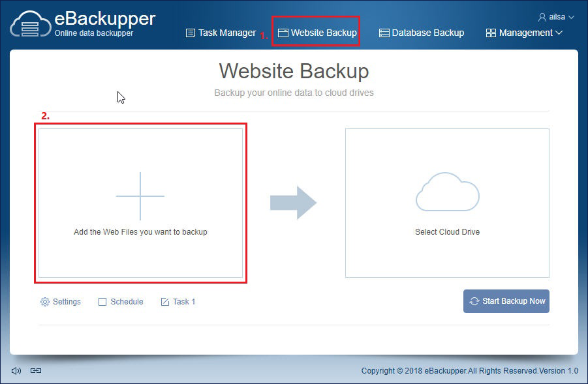Click the Database Backup server icon
This screenshot has width=588, height=384.
384,33
